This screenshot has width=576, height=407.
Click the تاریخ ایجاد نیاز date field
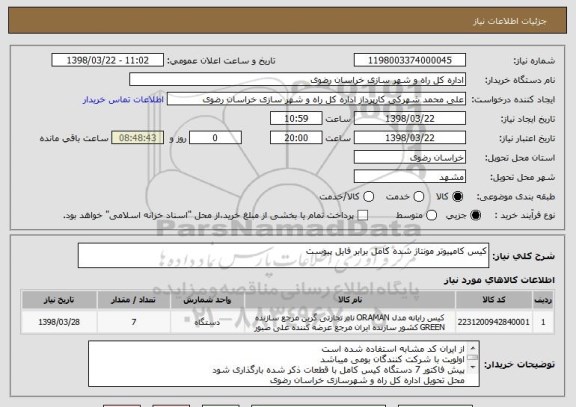point(410,119)
